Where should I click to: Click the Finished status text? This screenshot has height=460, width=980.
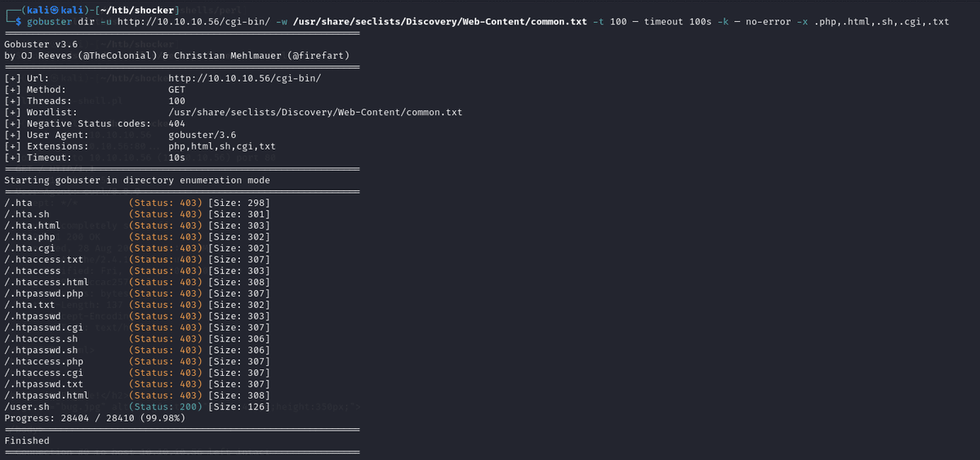coord(27,440)
